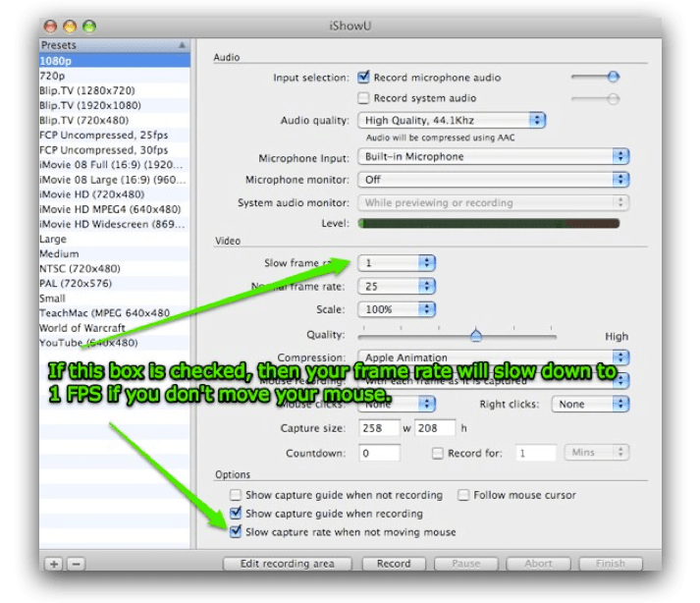Click the Countdown input field
This screenshot has width=700, height=603.
(379, 453)
